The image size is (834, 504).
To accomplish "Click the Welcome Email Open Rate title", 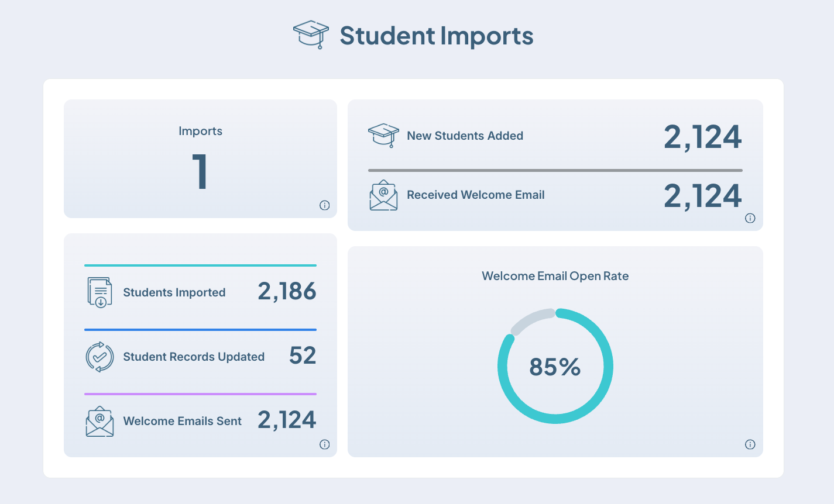I will (x=555, y=276).
